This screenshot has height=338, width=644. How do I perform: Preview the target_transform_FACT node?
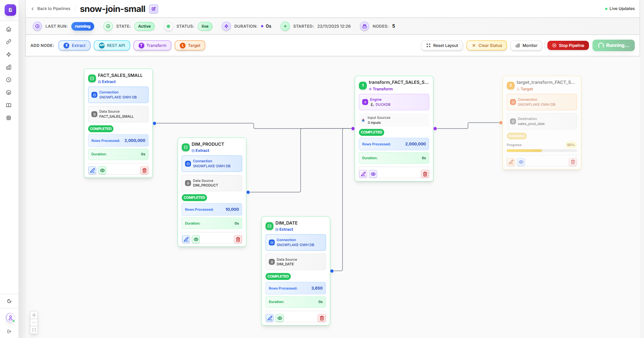coord(521,162)
